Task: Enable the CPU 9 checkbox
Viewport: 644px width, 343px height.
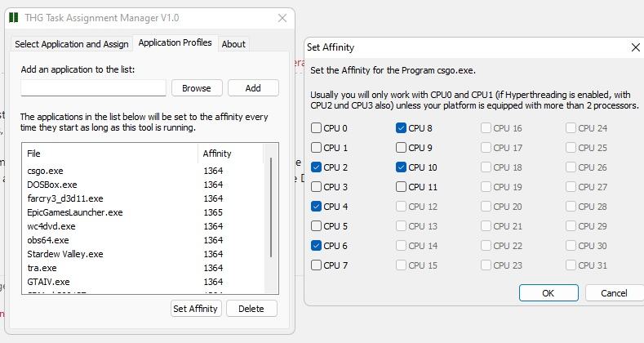Action: (x=402, y=148)
